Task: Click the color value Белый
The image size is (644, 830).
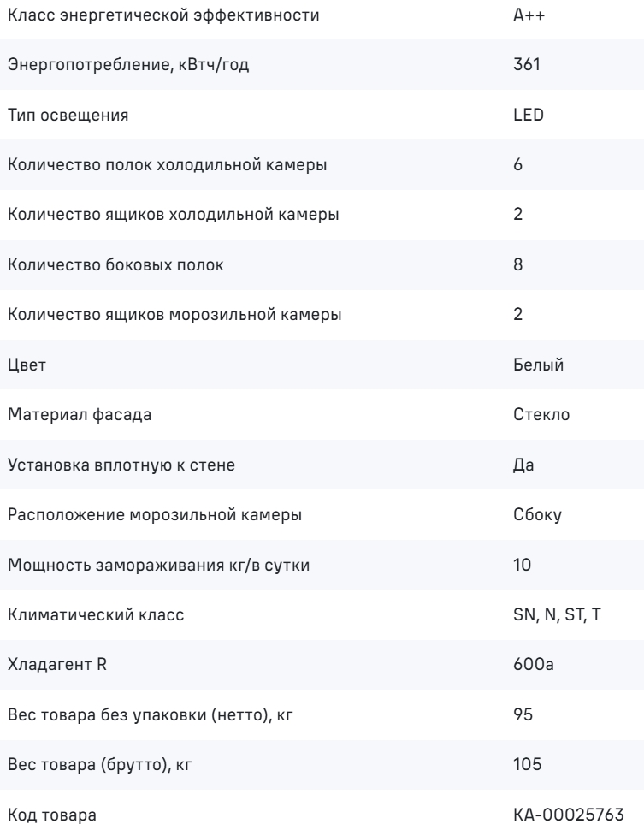Action: click(538, 365)
